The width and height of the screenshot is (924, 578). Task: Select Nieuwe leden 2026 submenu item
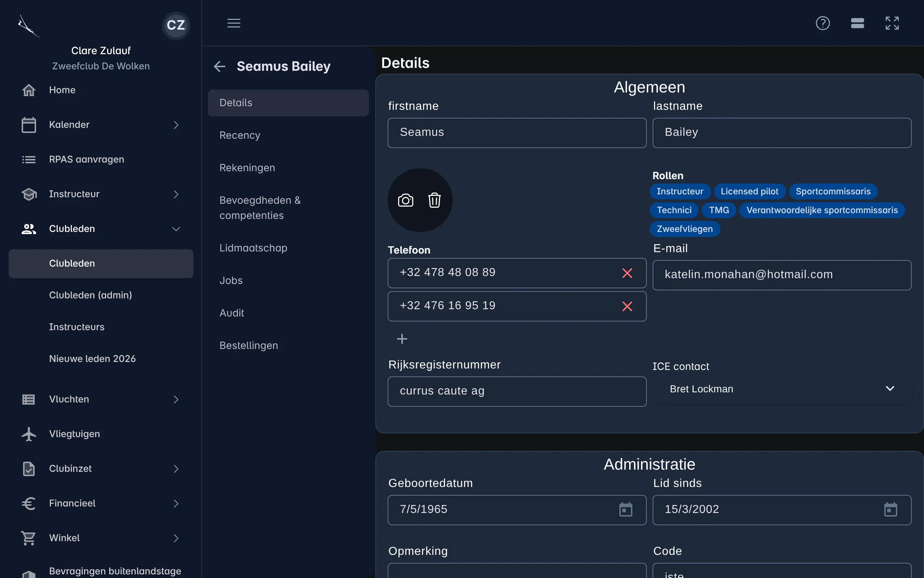(101, 359)
